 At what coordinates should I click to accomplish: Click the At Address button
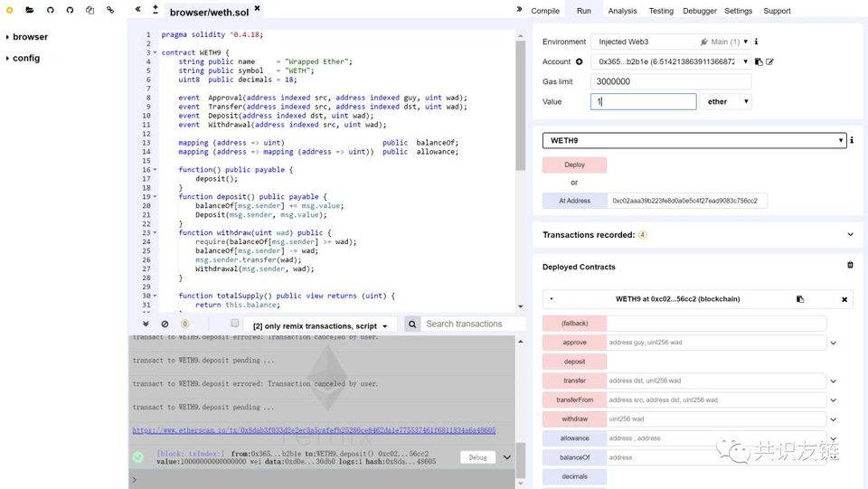tap(575, 201)
